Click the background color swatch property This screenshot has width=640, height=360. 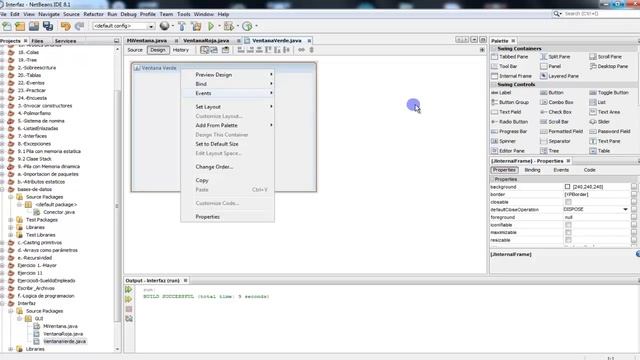(567, 187)
